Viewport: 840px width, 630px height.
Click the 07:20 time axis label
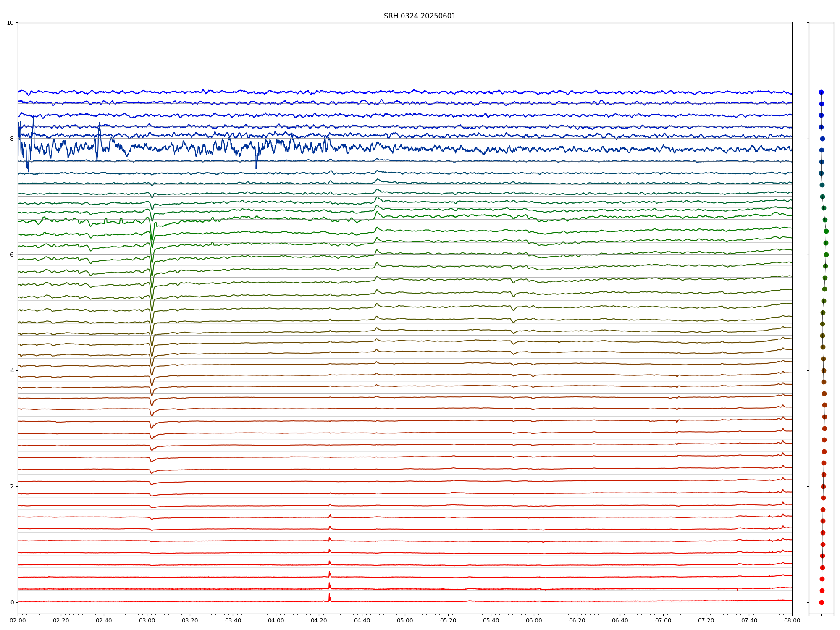click(706, 620)
